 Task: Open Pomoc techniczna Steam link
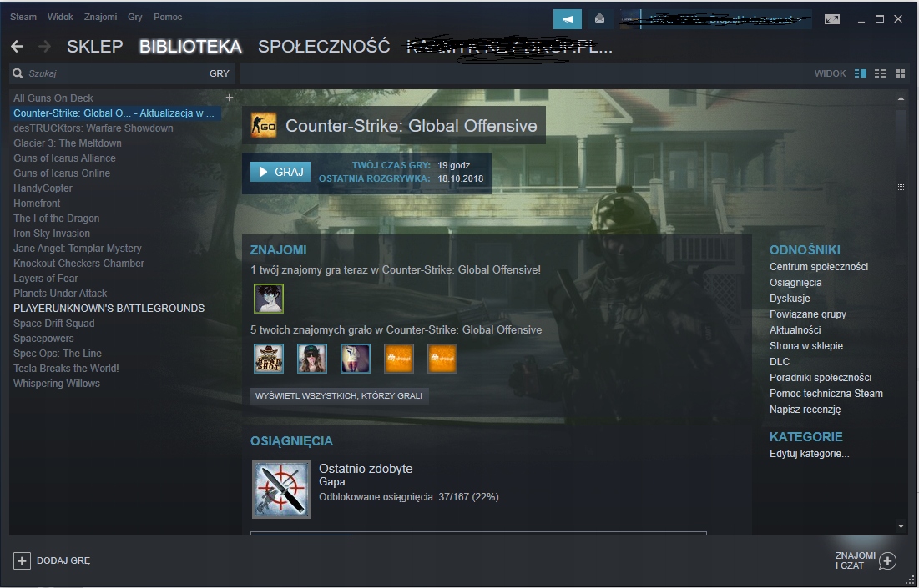coord(826,393)
